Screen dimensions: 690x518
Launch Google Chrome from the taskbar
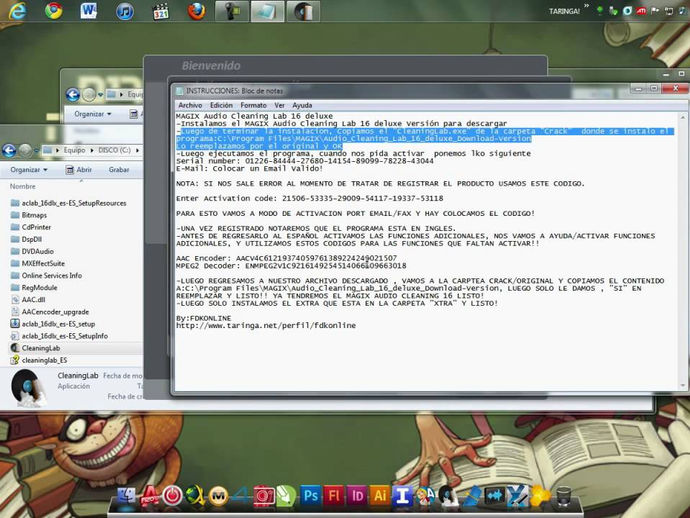pos(54,11)
